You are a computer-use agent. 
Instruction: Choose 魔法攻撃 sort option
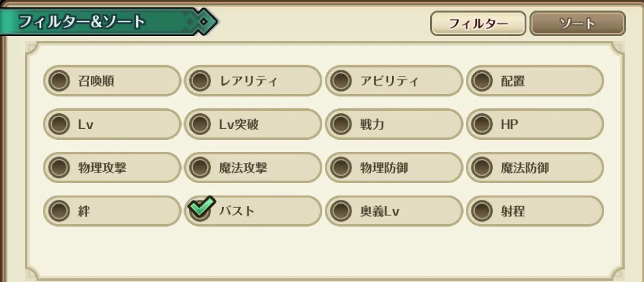tap(253, 167)
